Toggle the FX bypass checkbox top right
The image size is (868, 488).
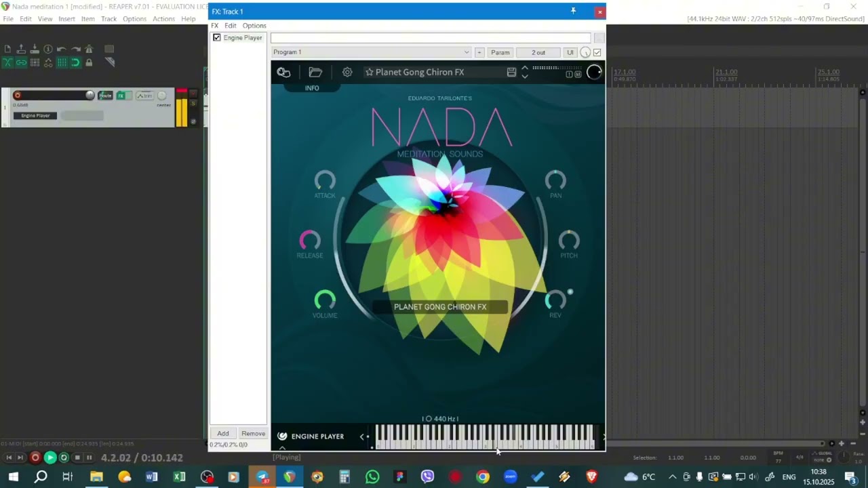point(597,52)
